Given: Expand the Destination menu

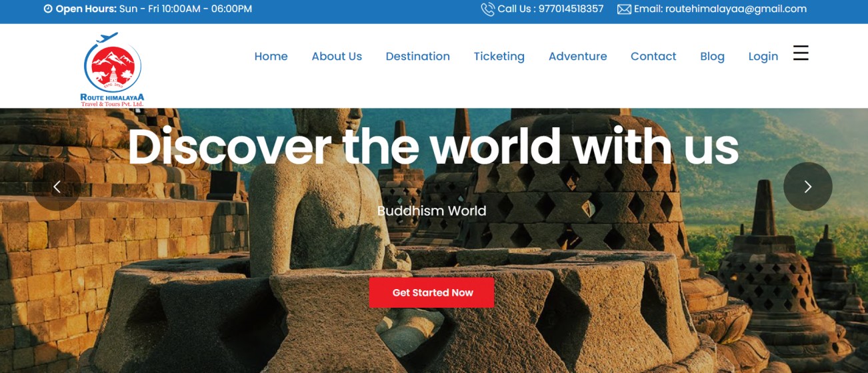Looking at the screenshot, I should 417,57.
